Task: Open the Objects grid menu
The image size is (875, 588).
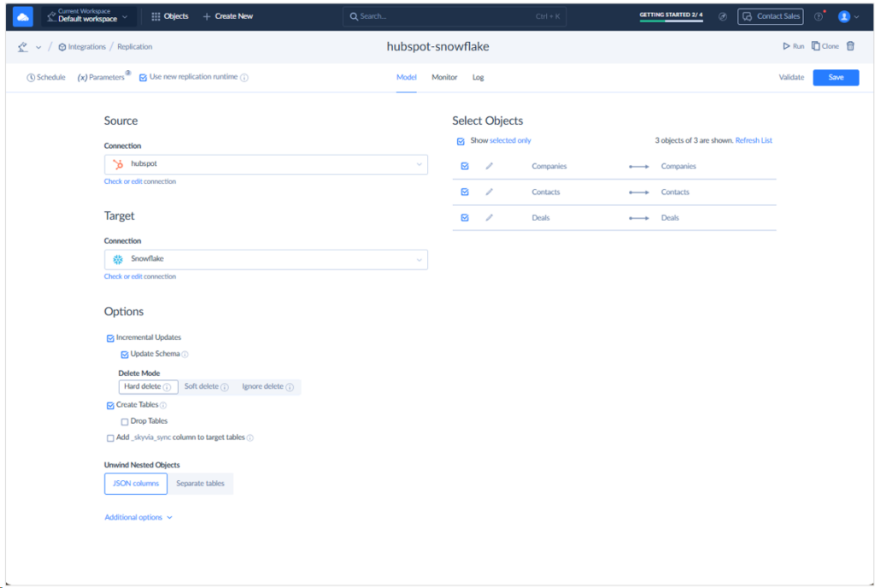Action: pyautogui.click(x=170, y=16)
